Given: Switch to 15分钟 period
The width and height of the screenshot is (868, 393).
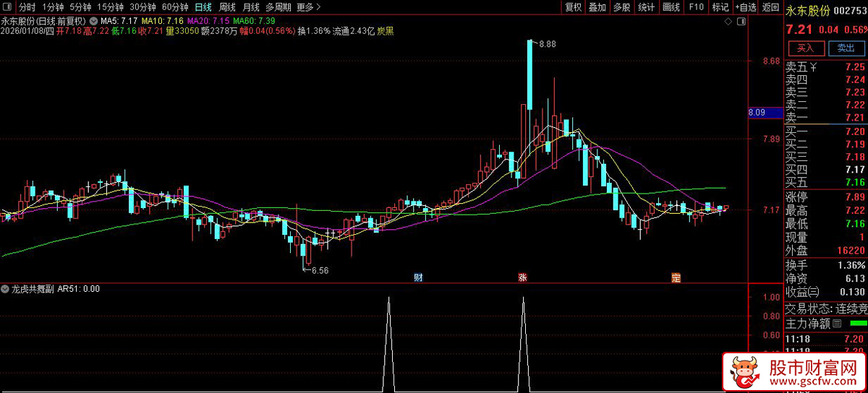Looking at the screenshot, I should coord(111,7).
